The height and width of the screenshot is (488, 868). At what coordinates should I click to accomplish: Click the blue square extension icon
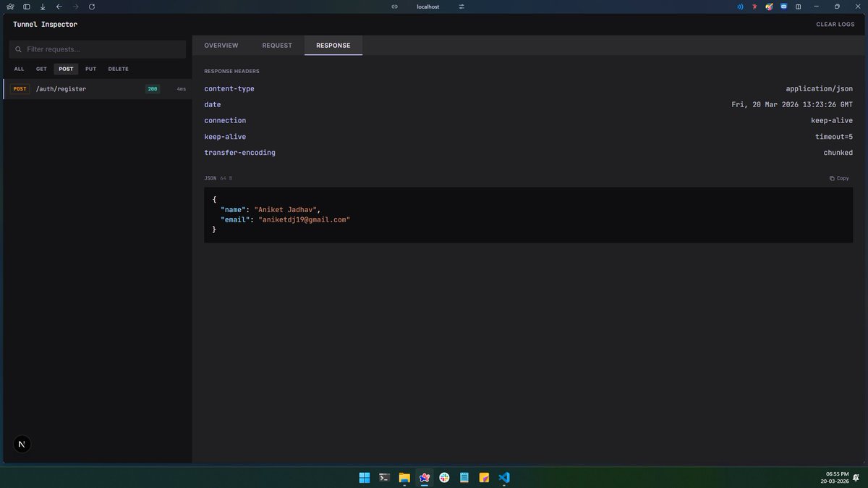[783, 7]
